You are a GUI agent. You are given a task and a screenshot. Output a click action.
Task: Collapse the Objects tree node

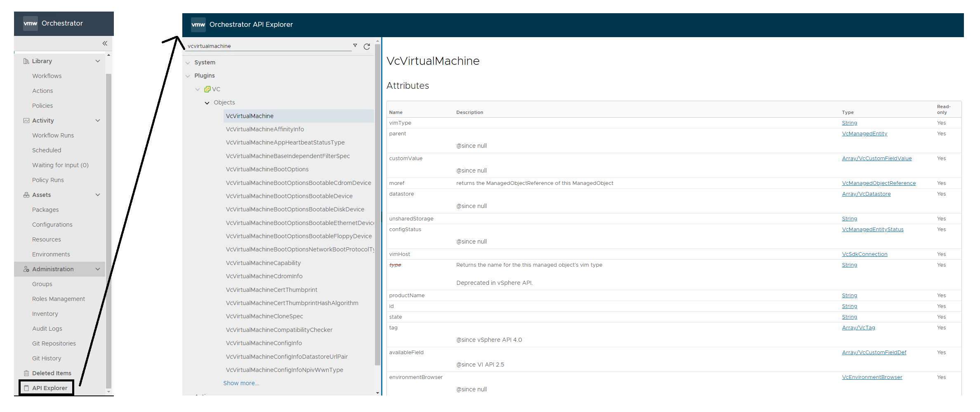coord(207,103)
